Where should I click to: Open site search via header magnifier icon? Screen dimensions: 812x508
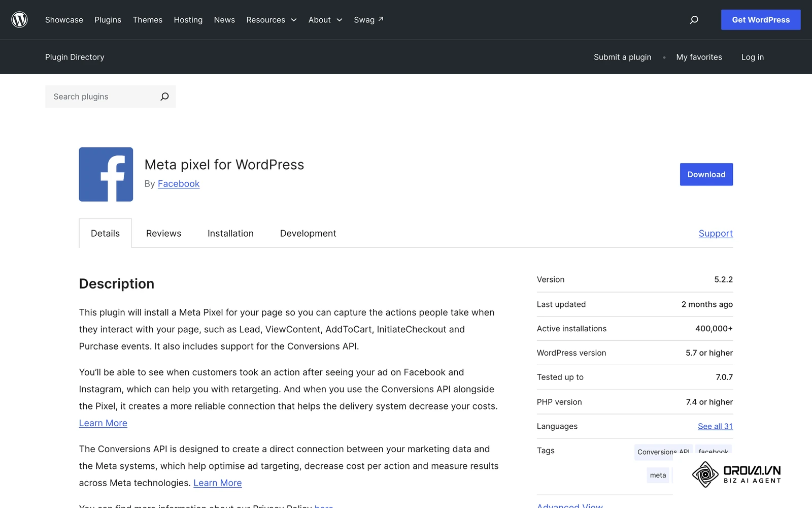coord(694,20)
